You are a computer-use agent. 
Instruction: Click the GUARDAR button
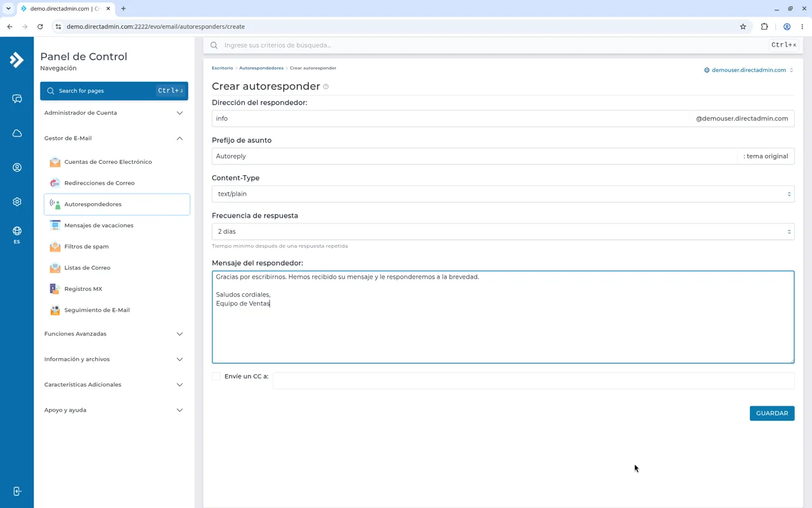(x=772, y=413)
